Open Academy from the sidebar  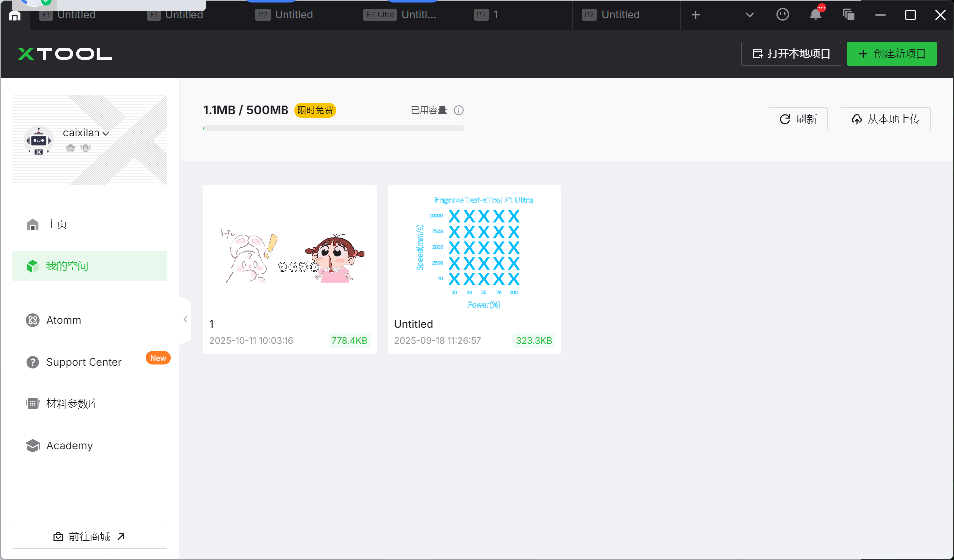[69, 446]
